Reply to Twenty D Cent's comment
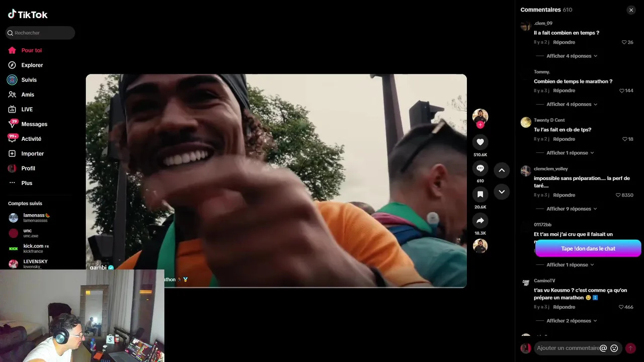The image size is (644, 362). tap(564, 139)
